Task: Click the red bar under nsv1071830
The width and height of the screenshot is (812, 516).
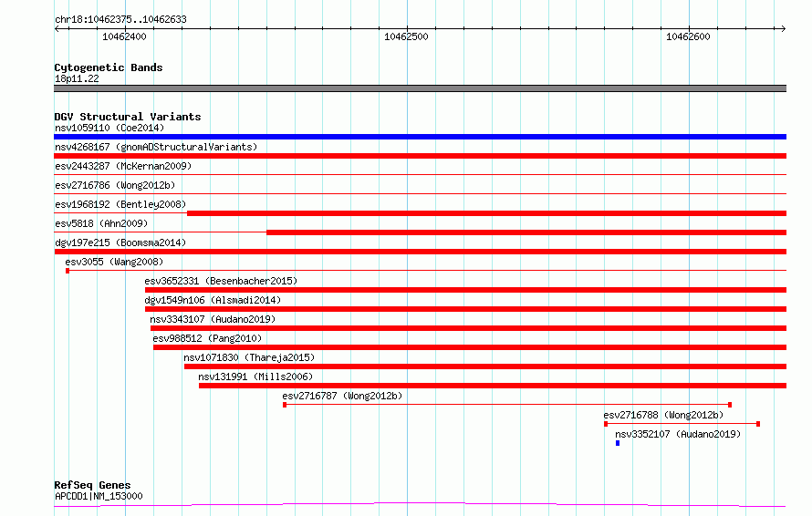Action: pyautogui.click(x=485, y=366)
